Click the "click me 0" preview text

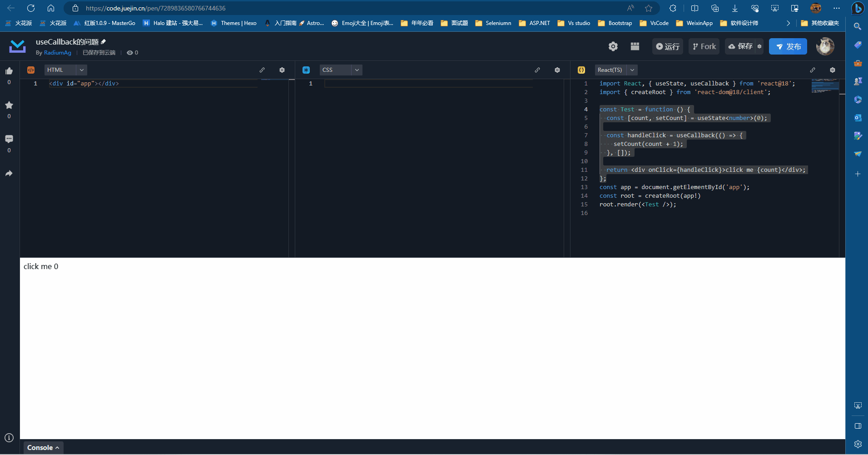(x=41, y=266)
